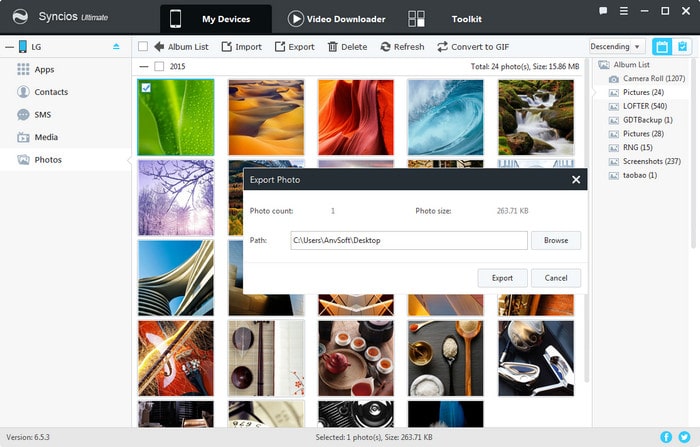Screen dimensions: 700x447
Task: Switch to checklist view icon
Action: click(682, 46)
